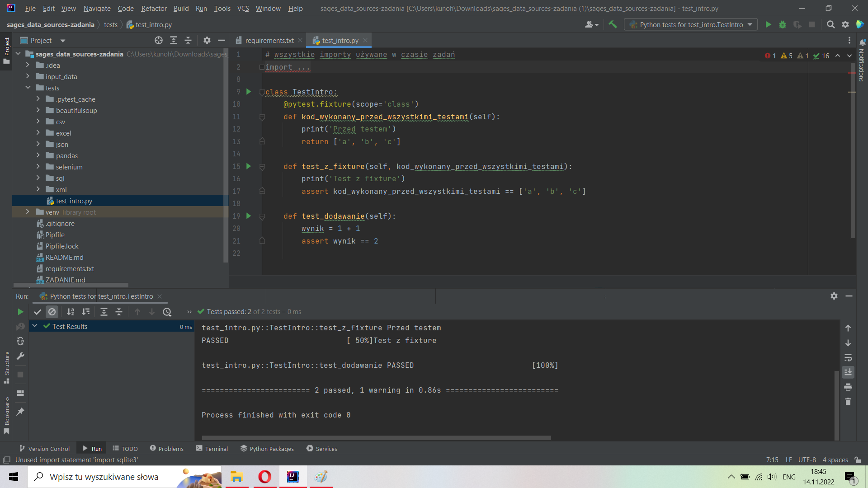This screenshot has width=868, height=488.
Task: Toggle Show Passed tests checkmark button
Action: tap(38, 312)
